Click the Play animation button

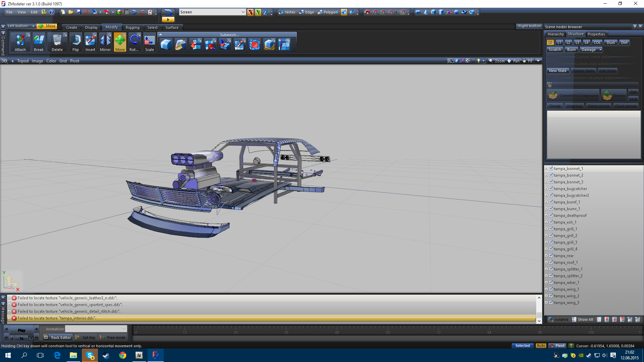[21, 330]
